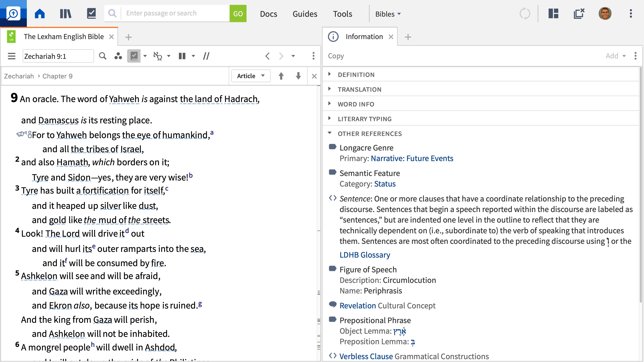Go back with the left arrow
644x362 pixels.
click(267, 56)
